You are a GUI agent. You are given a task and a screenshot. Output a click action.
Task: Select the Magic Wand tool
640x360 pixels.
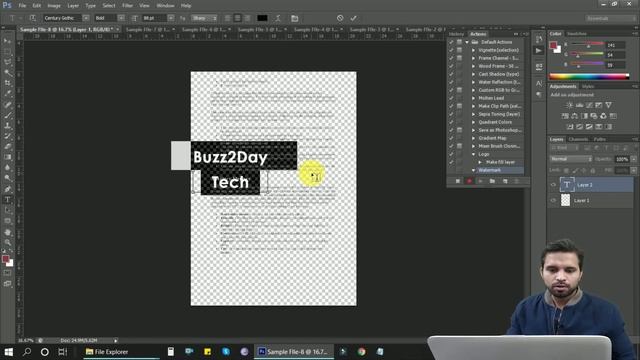click(7, 73)
